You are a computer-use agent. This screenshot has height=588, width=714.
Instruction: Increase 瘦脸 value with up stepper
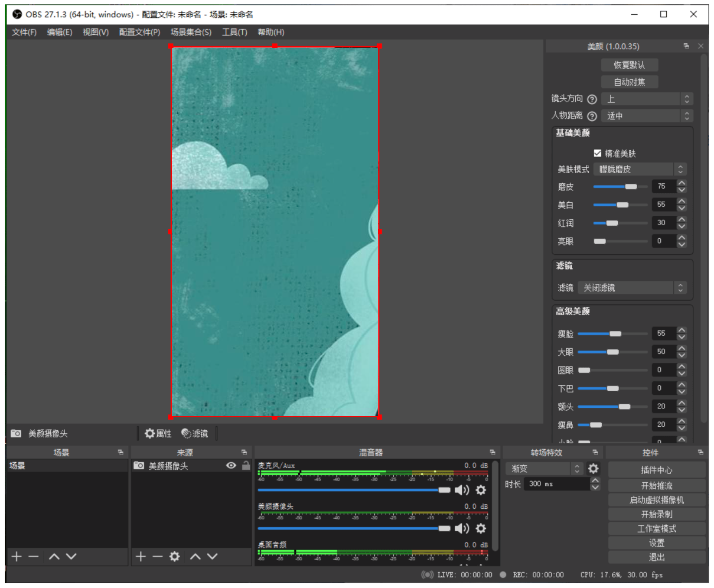coord(681,330)
